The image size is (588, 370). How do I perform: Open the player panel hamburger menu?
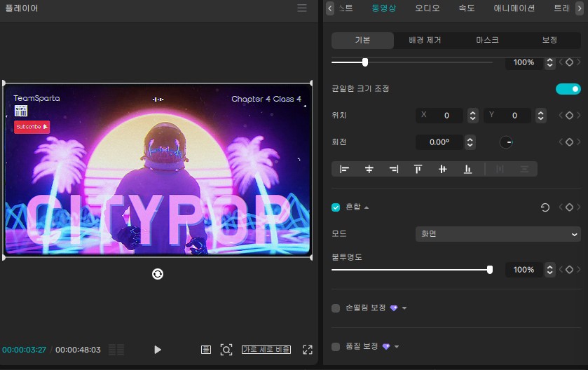tap(302, 8)
